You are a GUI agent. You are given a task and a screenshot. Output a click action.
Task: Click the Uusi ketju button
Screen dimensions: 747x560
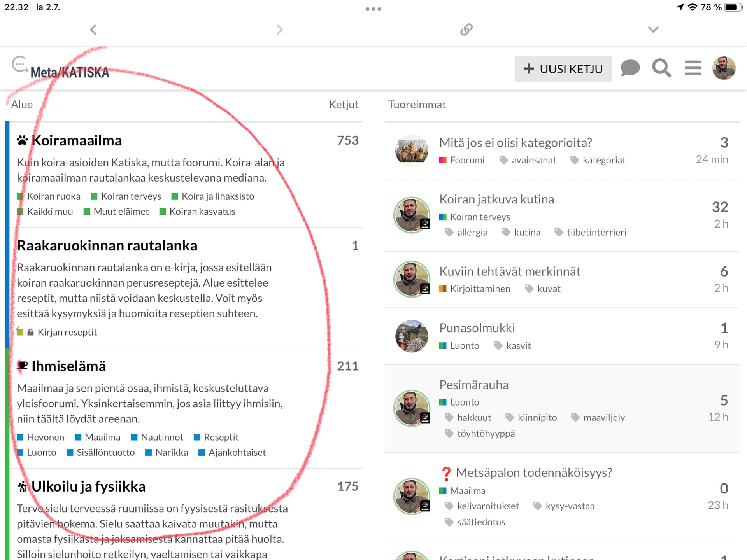pos(563,69)
